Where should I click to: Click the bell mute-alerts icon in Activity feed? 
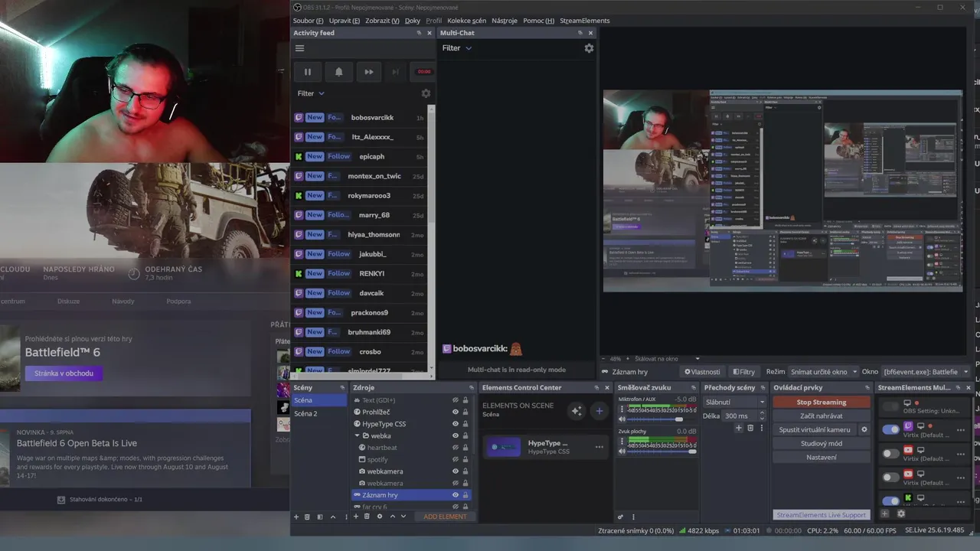pyautogui.click(x=338, y=72)
